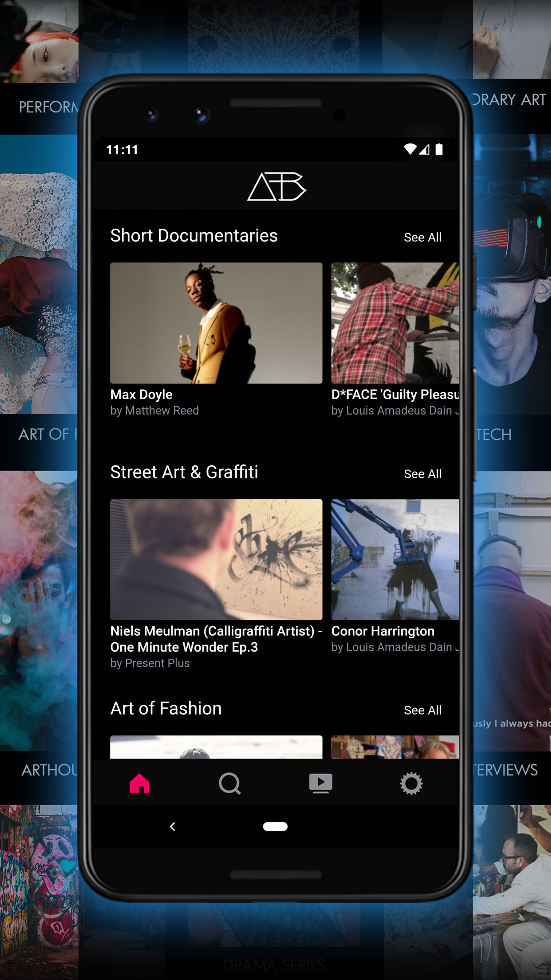Click See All for Art of Fashion
The image size is (551, 980).
pyautogui.click(x=422, y=710)
